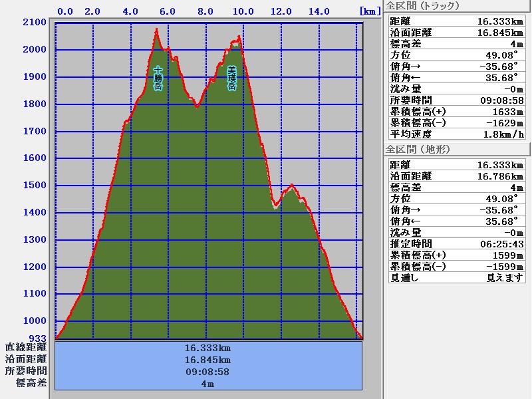Click the 見通し row showing 見えます
This screenshot has height=399, width=532.
[456, 277]
